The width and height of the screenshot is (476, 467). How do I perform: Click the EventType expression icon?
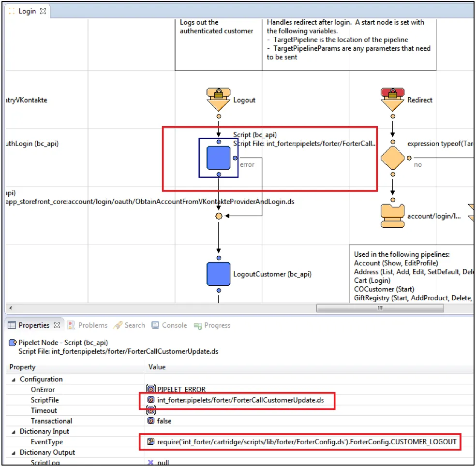[x=151, y=442]
